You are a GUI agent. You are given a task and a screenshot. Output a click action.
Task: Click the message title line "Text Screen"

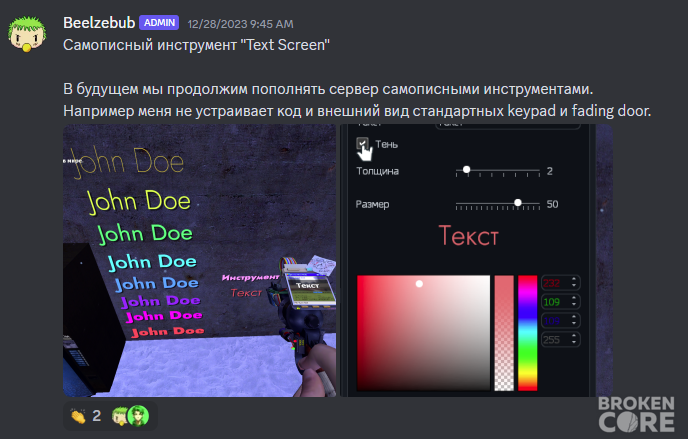(196, 45)
